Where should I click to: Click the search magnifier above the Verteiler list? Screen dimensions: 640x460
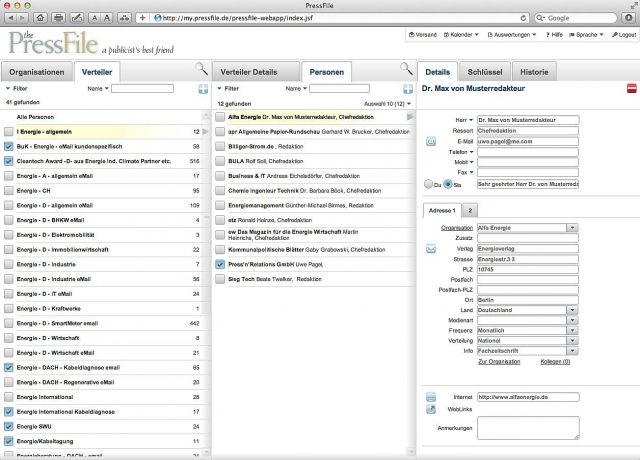point(201,69)
